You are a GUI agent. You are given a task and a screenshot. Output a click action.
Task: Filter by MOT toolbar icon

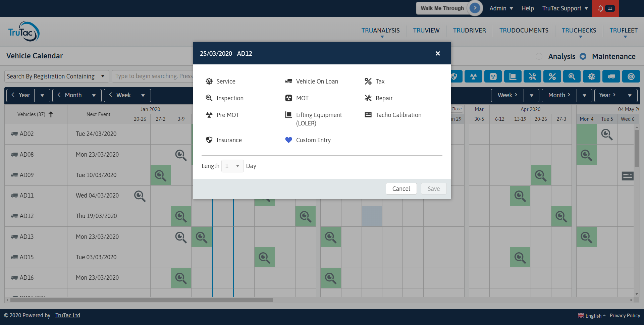493,76
